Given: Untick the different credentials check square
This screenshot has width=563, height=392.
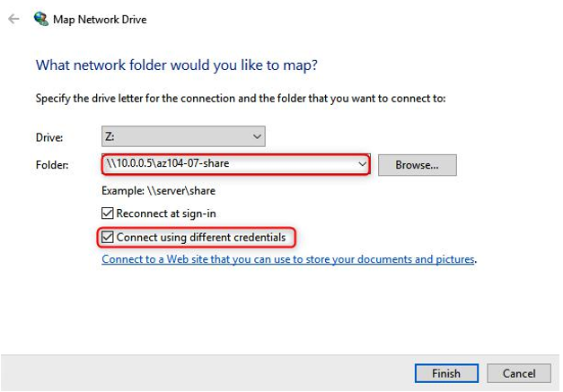Looking at the screenshot, I should coord(108,237).
